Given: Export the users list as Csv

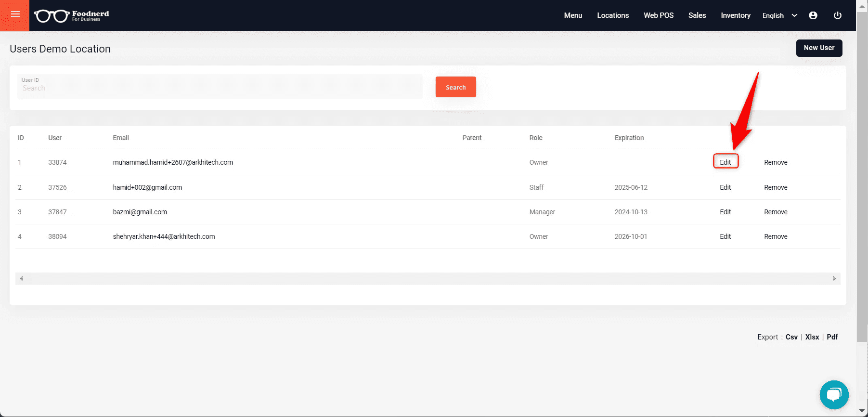Looking at the screenshot, I should point(791,337).
